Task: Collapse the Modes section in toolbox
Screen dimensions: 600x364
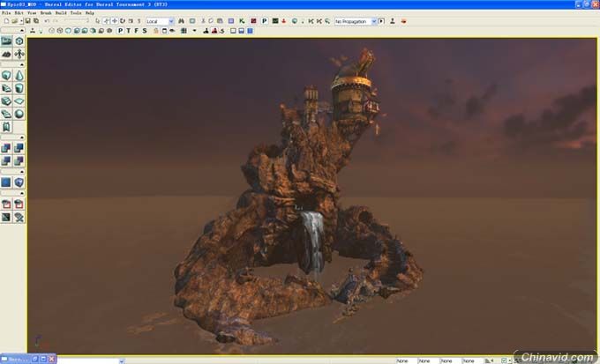Action: tap(22, 30)
